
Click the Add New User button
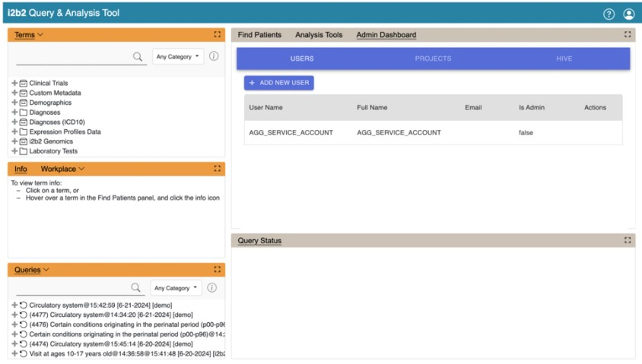[278, 83]
